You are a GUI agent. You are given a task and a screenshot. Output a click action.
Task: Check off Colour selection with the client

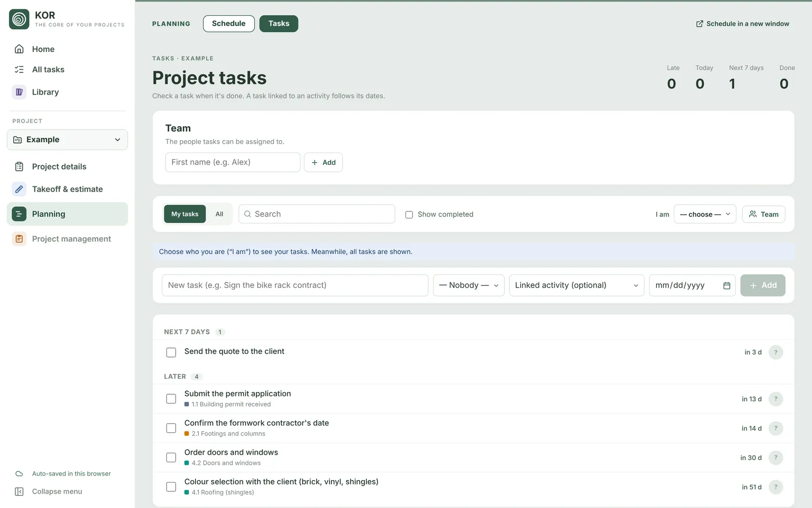point(171,487)
